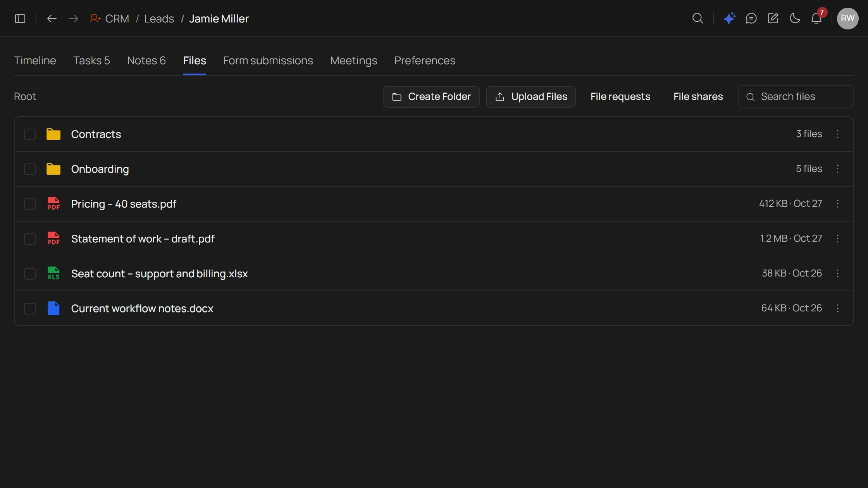Check the Pricing – 40 seats.pdf checkbox

[30, 204]
